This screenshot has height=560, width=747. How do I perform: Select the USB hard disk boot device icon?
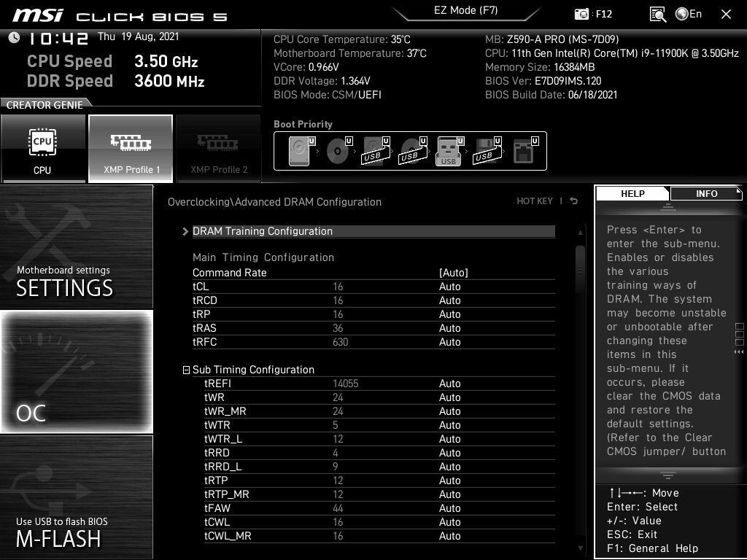point(376,151)
